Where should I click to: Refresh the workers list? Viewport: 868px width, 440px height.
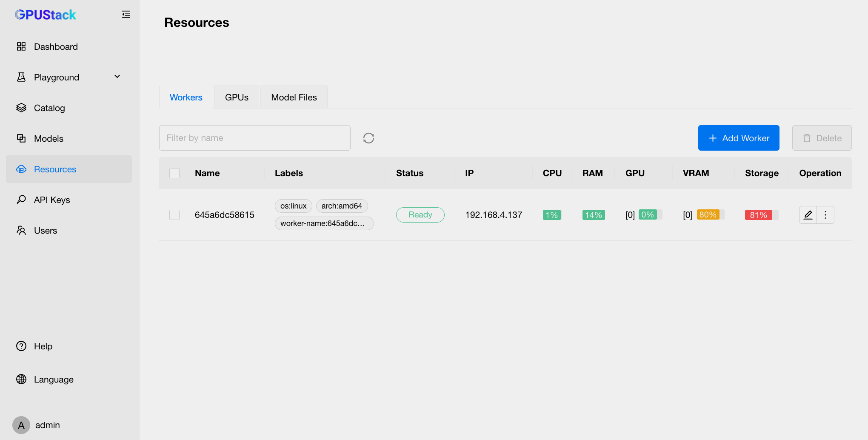click(368, 138)
